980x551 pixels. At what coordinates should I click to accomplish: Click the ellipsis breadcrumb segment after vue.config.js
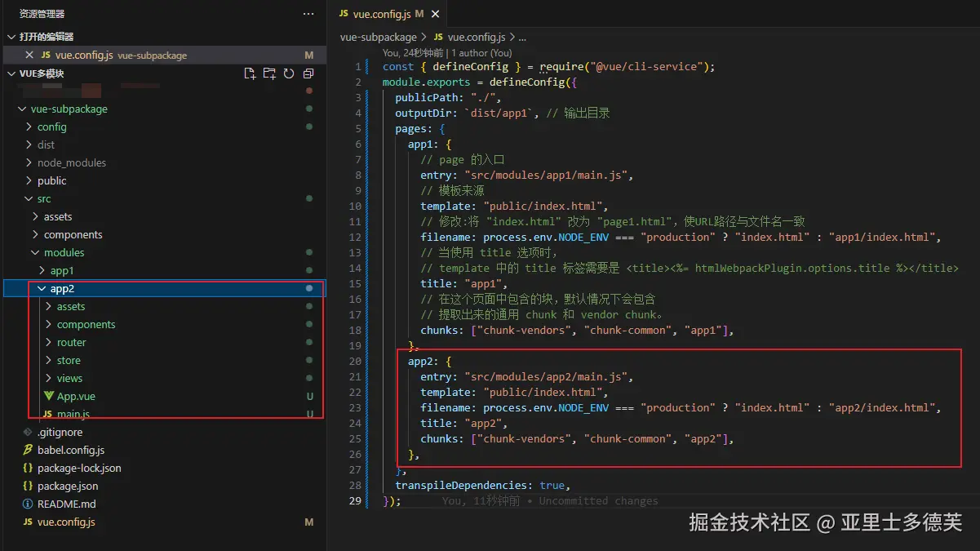tap(522, 38)
